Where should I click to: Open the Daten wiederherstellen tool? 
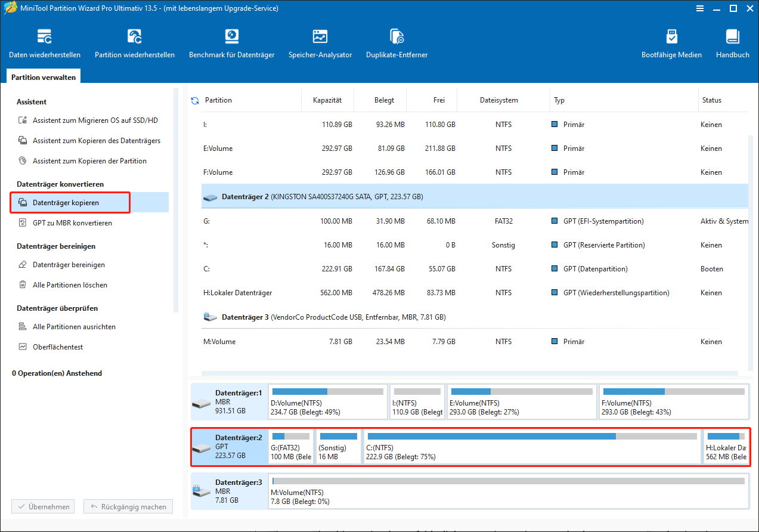[x=45, y=44]
